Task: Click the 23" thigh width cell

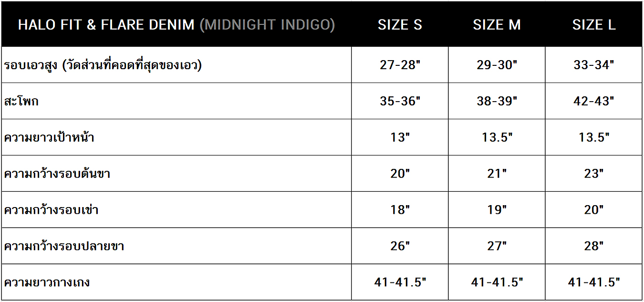Action: pos(594,174)
